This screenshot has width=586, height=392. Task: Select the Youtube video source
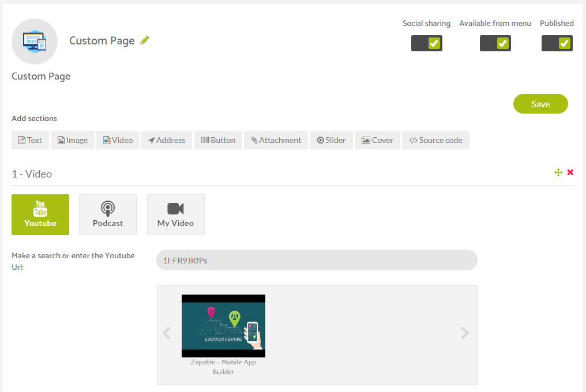tap(40, 214)
